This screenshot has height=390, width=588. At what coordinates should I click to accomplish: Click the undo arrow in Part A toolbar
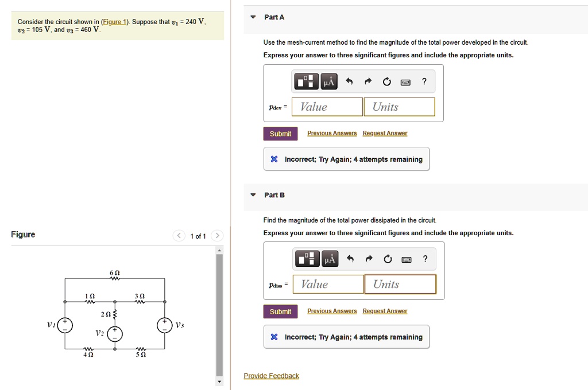click(349, 81)
